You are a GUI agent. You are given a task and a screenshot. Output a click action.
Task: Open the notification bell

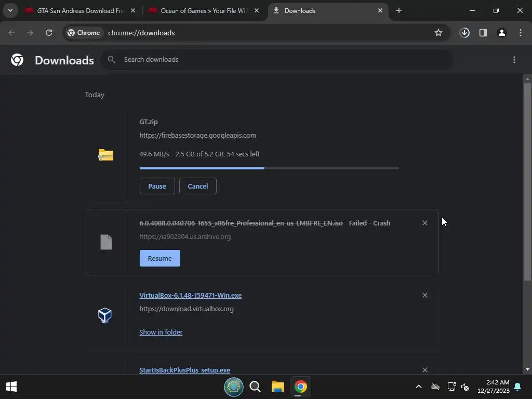click(518, 387)
